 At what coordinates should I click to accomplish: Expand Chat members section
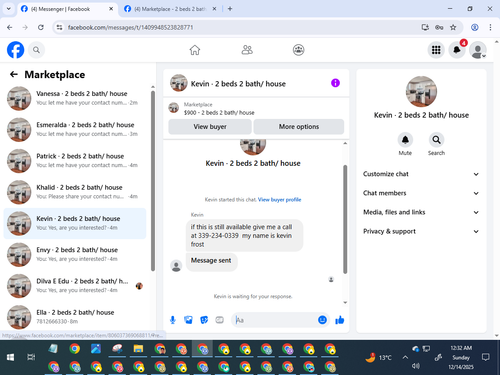pos(421,193)
